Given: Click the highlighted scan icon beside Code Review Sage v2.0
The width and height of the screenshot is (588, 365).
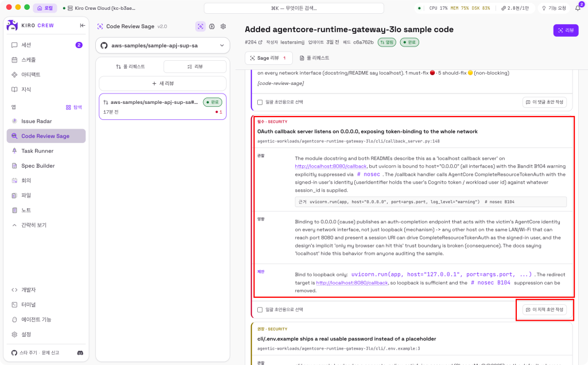Looking at the screenshot, I should click(x=200, y=26).
